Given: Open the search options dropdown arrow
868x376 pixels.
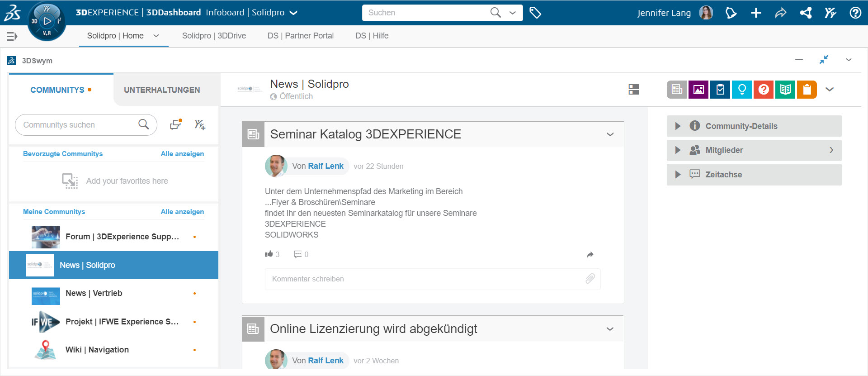Looking at the screenshot, I should (x=513, y=13).
